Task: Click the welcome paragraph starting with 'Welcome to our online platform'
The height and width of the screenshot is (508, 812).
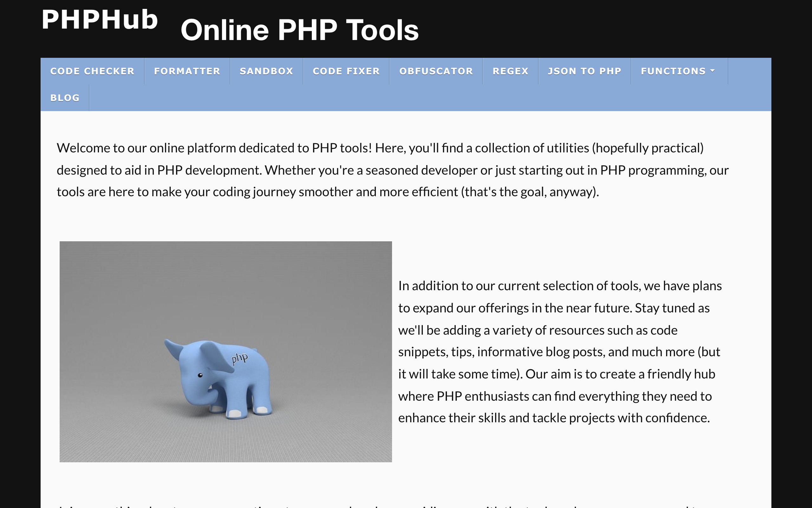Action: (393, 170)
